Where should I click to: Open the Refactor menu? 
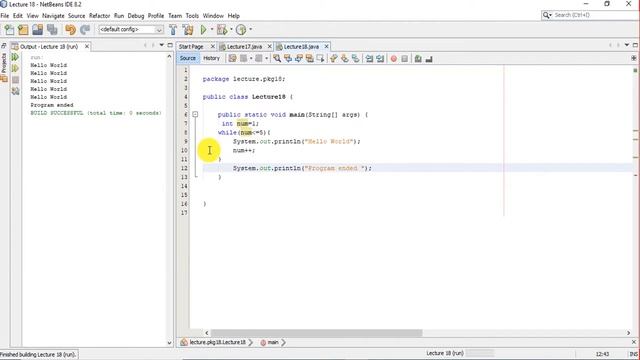tap(100, 16)
